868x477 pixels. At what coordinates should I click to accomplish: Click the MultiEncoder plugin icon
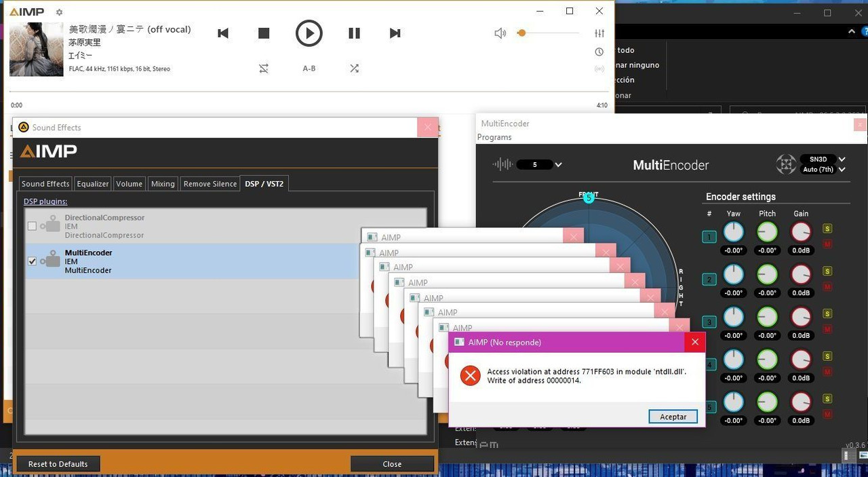click(x=51, y=261)
